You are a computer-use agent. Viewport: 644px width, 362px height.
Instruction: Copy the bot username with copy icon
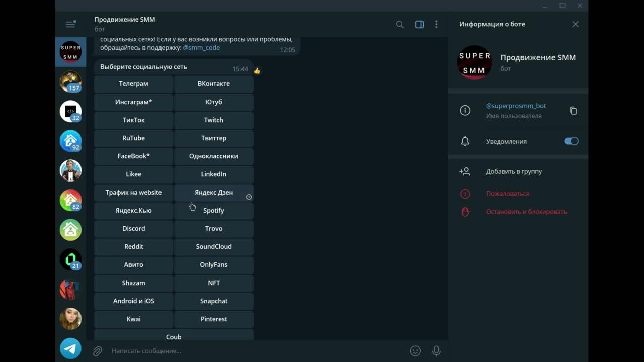(573, 111)
